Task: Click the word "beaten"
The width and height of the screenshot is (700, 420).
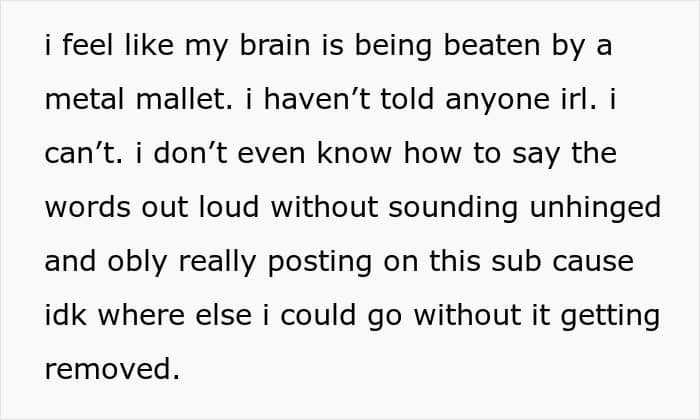Action: tap(492, 46)
